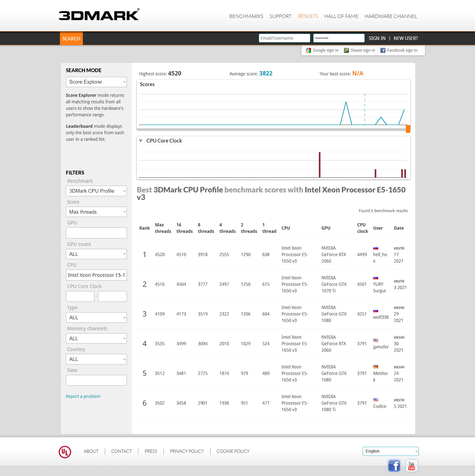Click the German flag above Mettlock
The image size is (475, 476).
(x=376, y=367)
